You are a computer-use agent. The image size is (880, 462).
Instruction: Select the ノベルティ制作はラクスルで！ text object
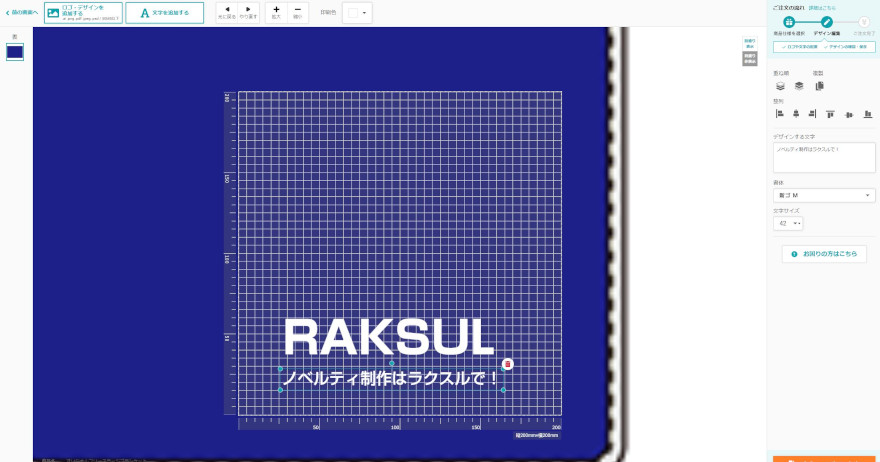[391, 379]
